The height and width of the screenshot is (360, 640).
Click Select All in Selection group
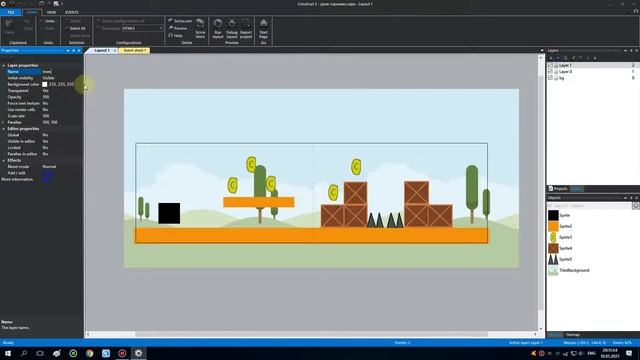pyautogui.click(x=76, y=28)
